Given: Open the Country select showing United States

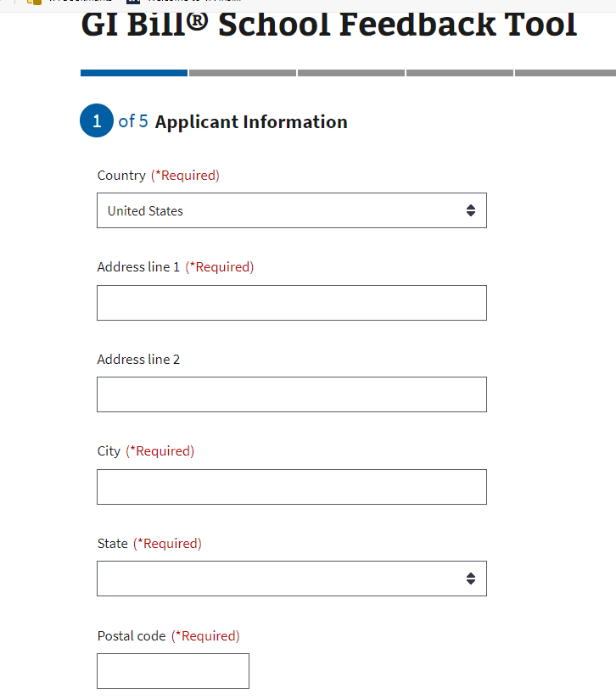Looking at the screenshot, I should click(x=280, y=210).
